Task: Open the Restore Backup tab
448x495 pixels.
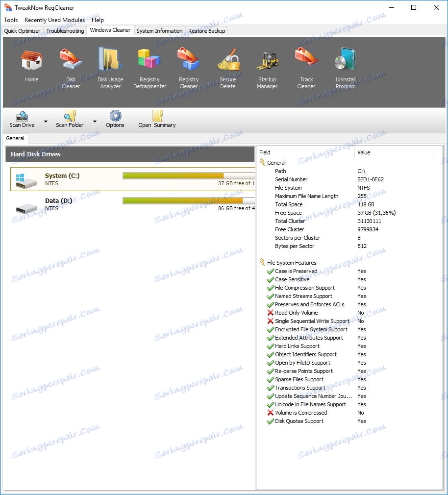Action: [207, 31]
